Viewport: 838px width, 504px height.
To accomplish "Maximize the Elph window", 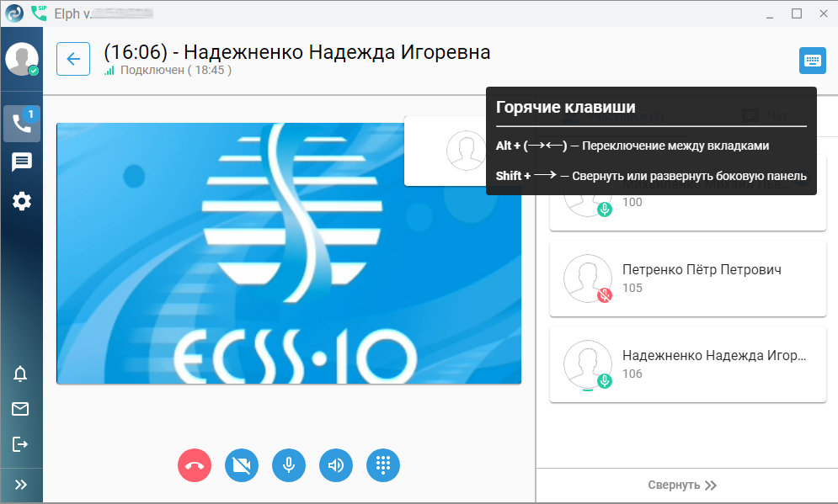I will (x=797, y=13).
